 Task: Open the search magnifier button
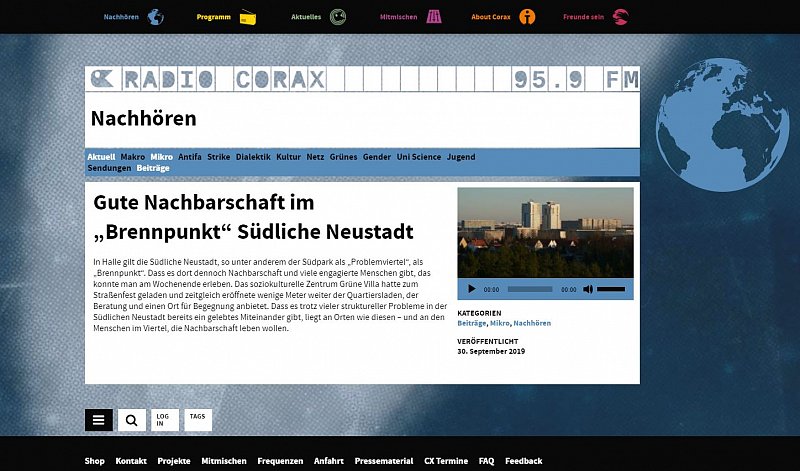132,420
